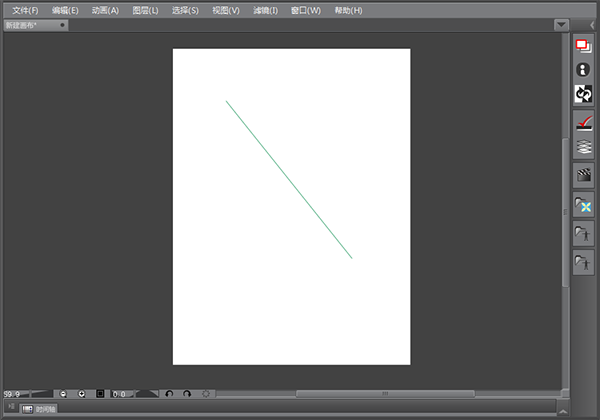Image resolution: width=600 pixels, height=420 pixels.
Task: Expand the canvas tab list dropdown arrow
Action: [562, 25]
